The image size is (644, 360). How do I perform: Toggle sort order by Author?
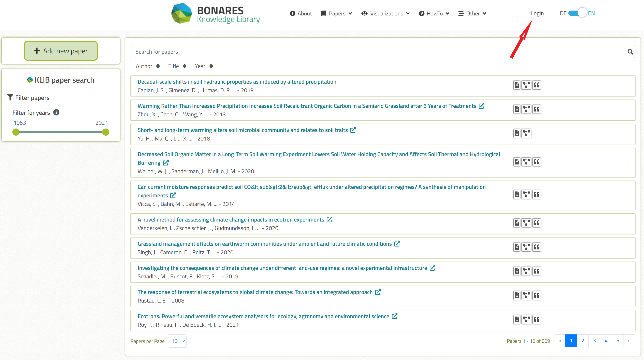[x=147, y=66]
